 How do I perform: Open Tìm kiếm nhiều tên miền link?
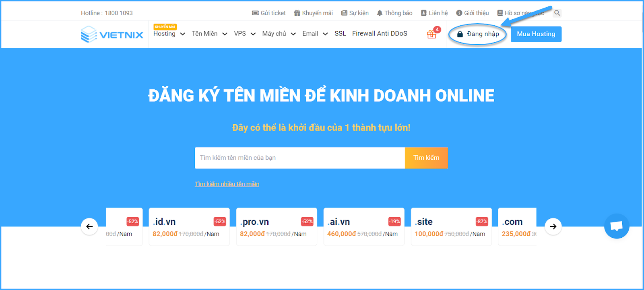click(x=227, y=184)
